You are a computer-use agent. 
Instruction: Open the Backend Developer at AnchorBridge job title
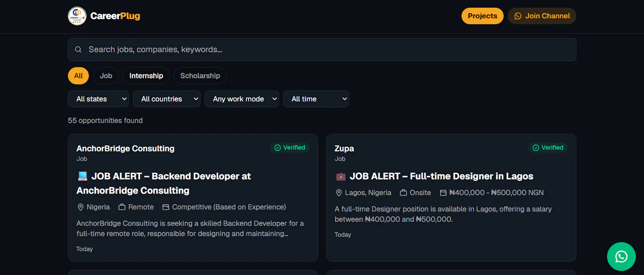(x=163, y=184)
